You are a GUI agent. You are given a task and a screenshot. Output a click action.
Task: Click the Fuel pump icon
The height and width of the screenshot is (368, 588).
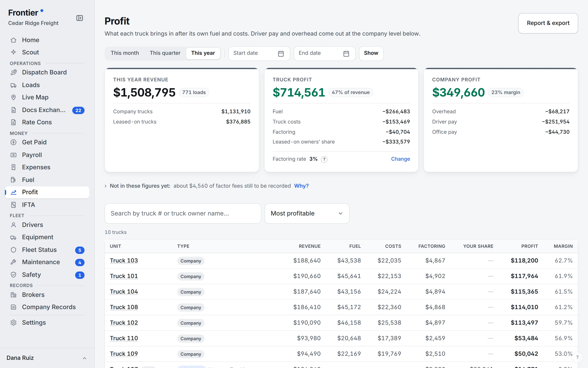(14, 180)
